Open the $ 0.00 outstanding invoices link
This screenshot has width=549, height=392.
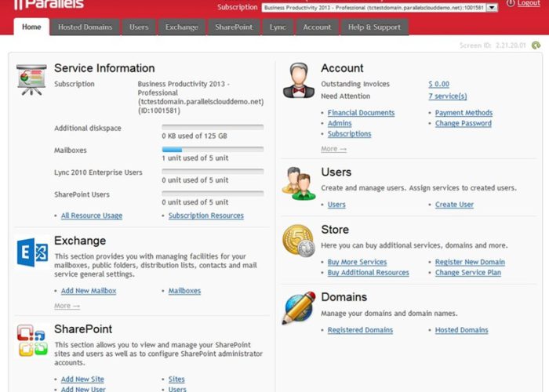click(438, 84)
